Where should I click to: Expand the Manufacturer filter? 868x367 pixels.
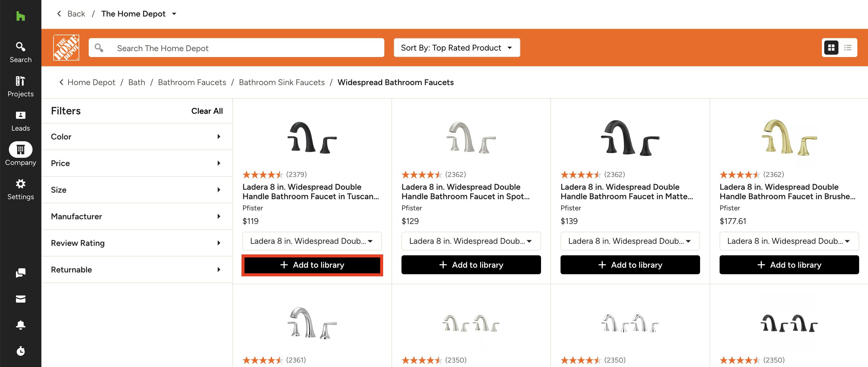click(x=137, y=217)
